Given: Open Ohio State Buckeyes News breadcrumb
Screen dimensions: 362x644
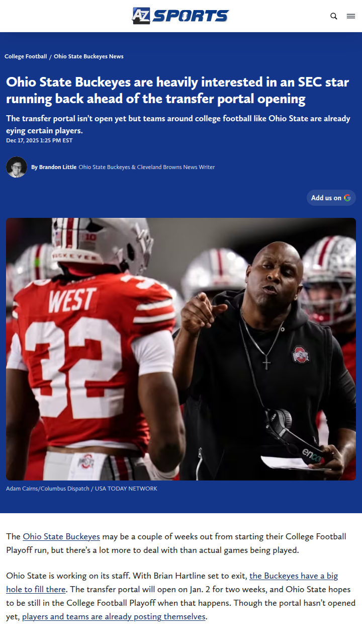Looking at the screenshot, I should click(88, 56).
